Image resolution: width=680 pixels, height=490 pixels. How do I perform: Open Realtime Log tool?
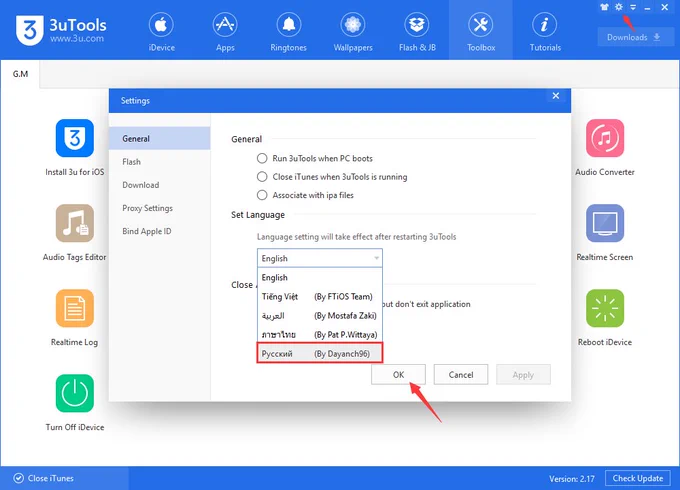[75, 318]
